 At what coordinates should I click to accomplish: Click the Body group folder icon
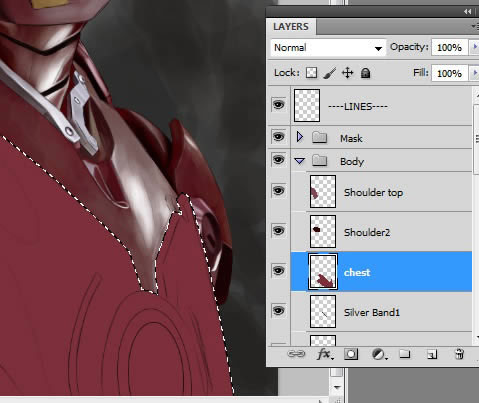click(x=319, y=161)
